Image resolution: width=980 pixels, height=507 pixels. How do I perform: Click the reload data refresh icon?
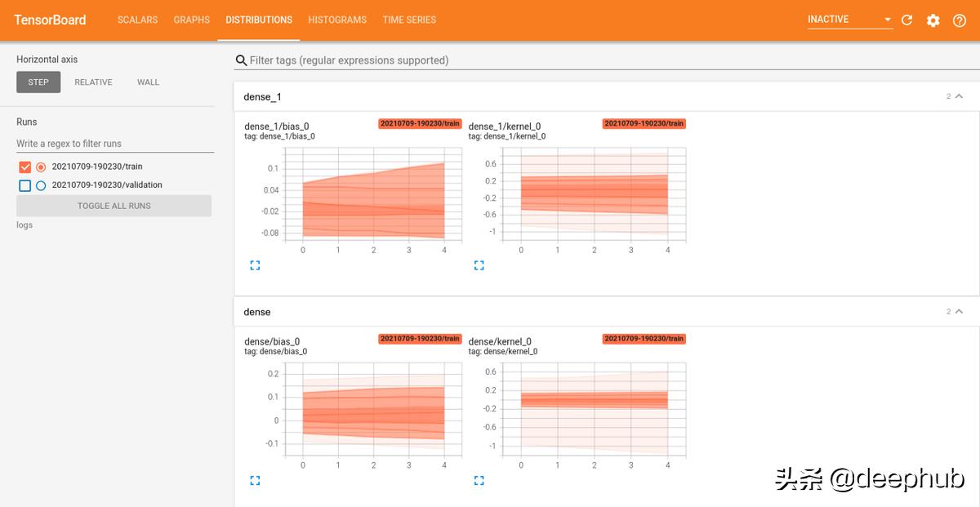[906, 20]
